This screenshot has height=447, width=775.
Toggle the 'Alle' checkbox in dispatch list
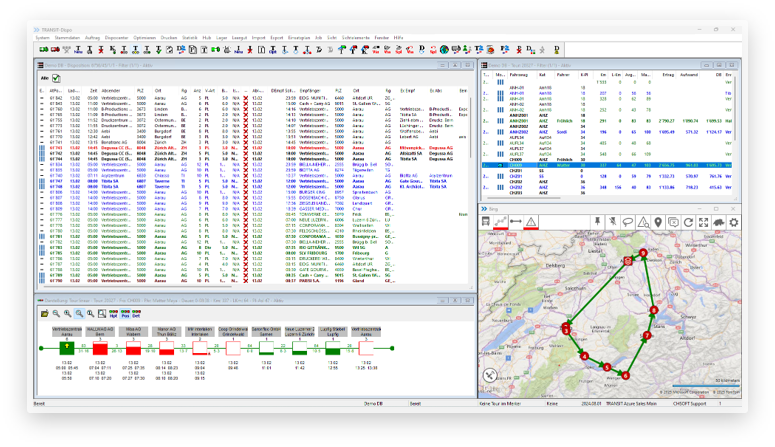coord(45,76)
